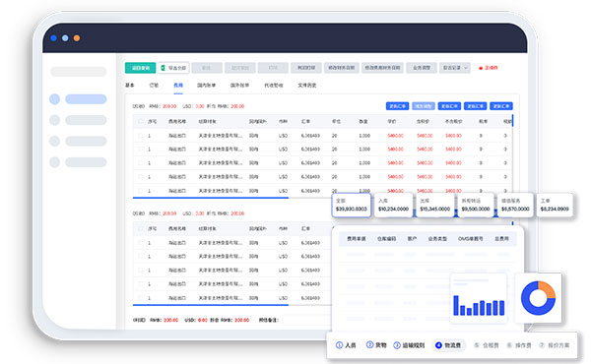Toggle the header checkbox of second table
This screenshot has height=364, width=591.
140,229
